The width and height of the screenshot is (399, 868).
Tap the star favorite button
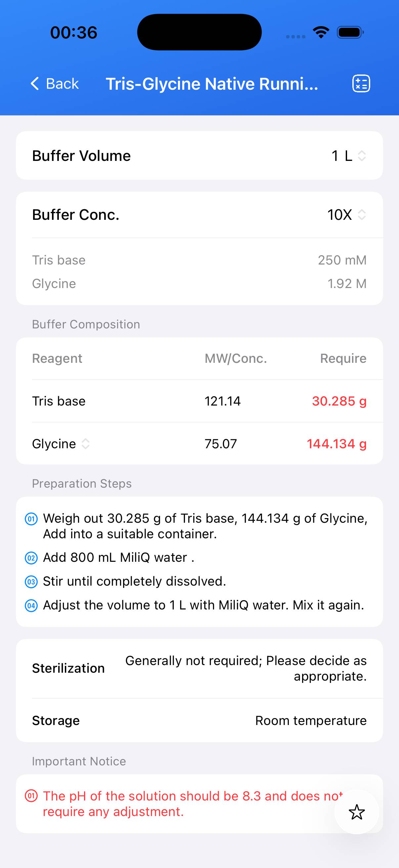point(357,812)
